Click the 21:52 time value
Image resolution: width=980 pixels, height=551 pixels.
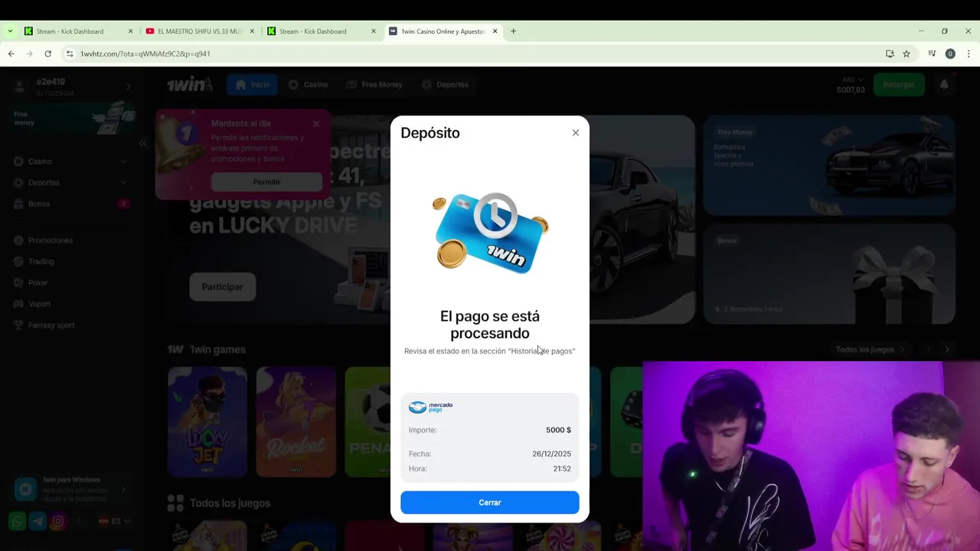[562, 468]
